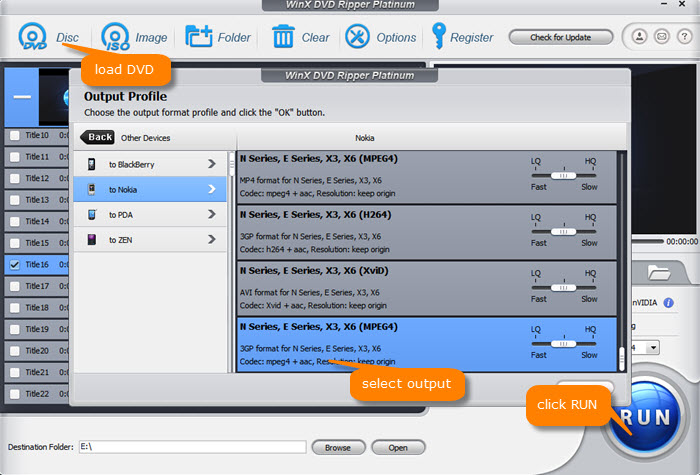Check the Title14 checkbox

tap(15, 221)
